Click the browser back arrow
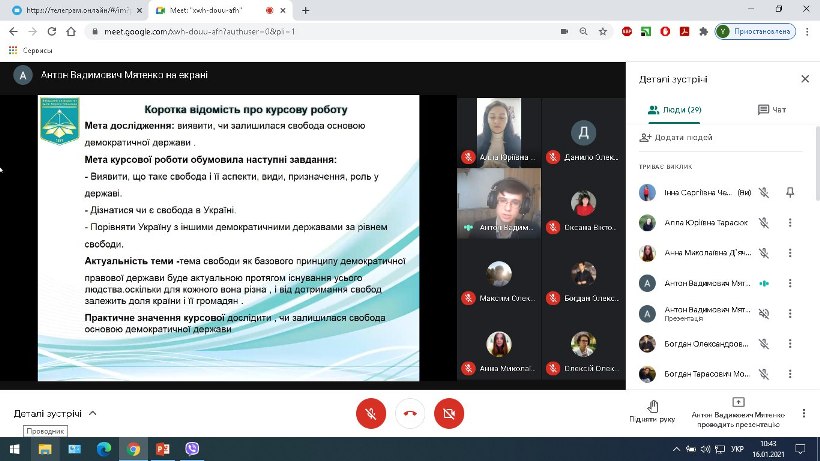This screenshot has width=820, height=461. [14, 31]
